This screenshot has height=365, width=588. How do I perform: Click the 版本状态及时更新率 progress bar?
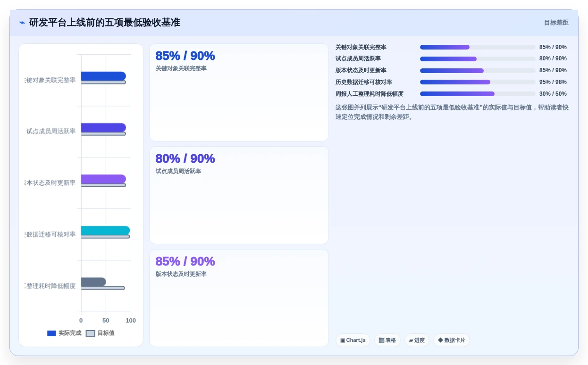(x=478, y=71)
